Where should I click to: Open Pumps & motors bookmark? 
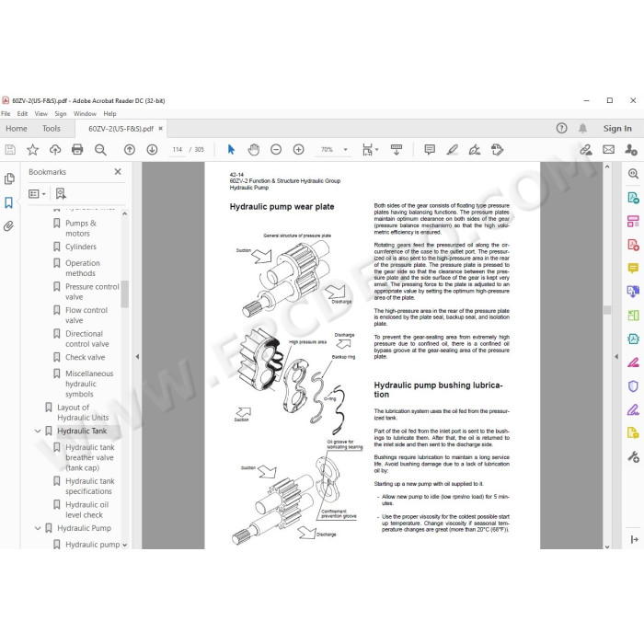point(81,228)
